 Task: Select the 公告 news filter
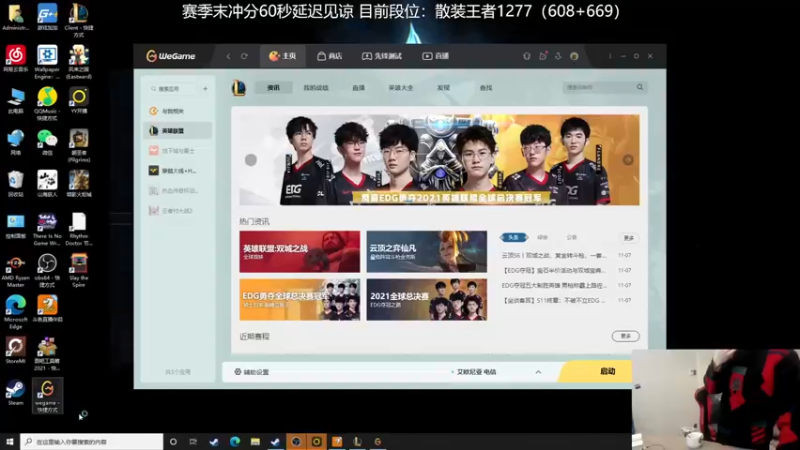click(x=571, y=237)
